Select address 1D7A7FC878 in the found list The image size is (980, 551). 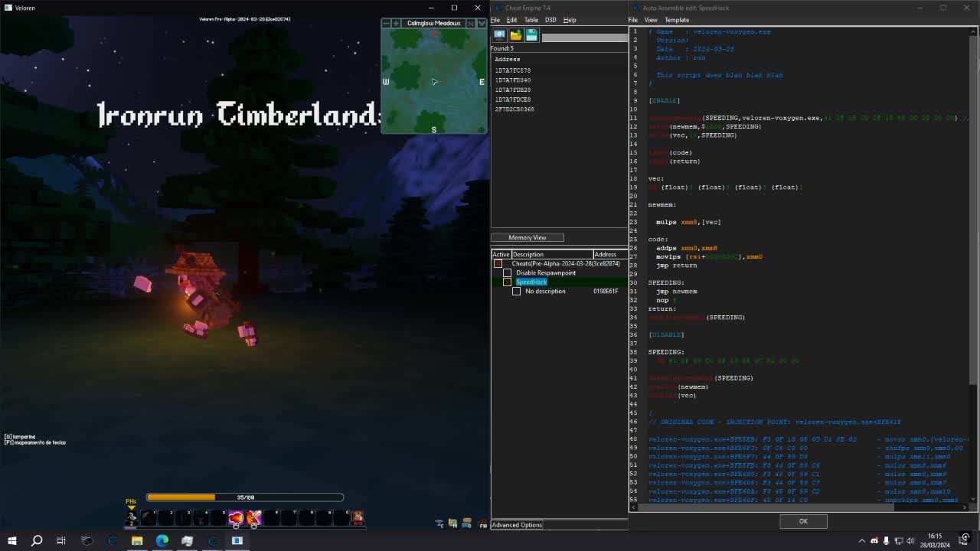(514, 69)
